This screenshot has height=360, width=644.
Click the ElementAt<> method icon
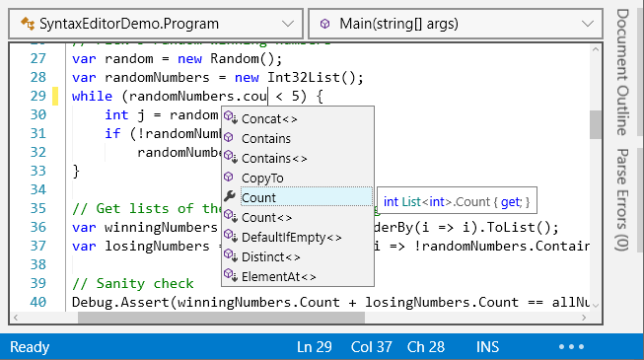pos(230,276)
